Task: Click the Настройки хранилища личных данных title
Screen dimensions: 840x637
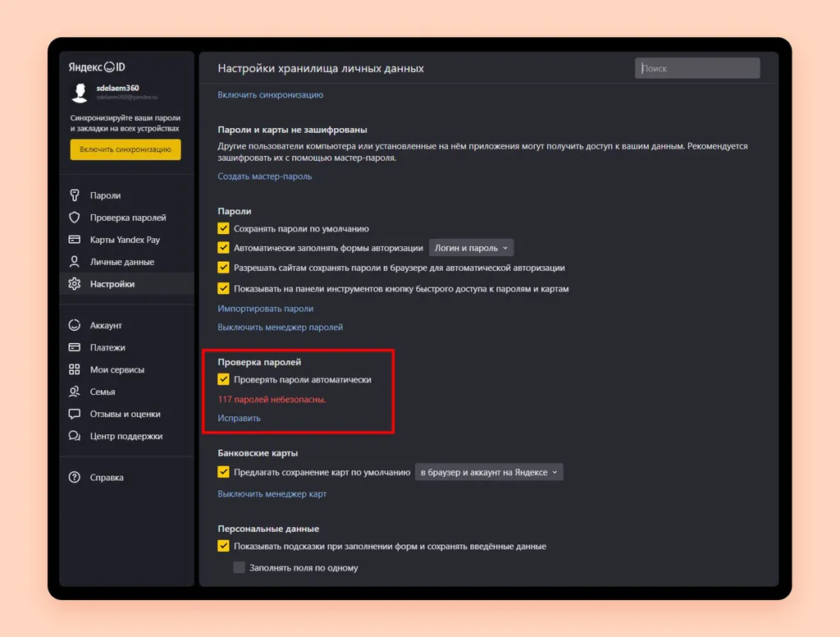Action: click(x=321, y=68)
